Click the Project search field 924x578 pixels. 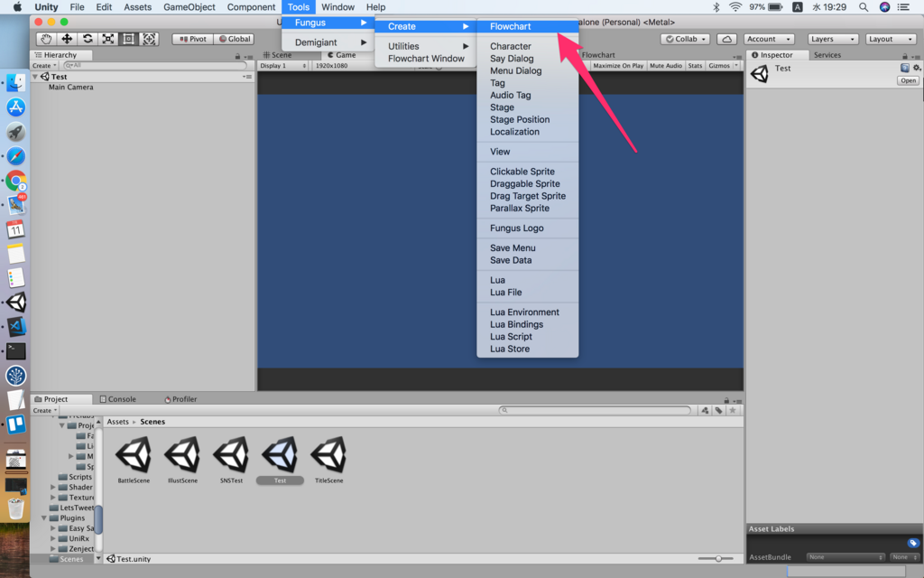(x=595, y=410)
